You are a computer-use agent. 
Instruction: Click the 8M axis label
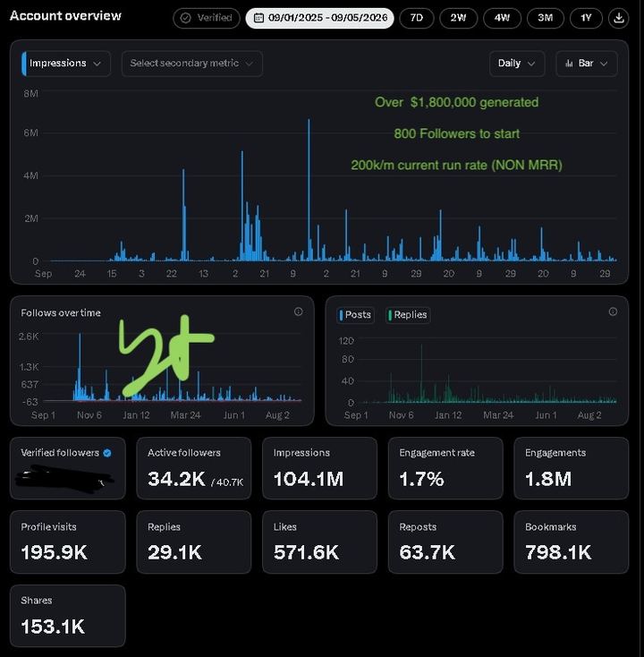pos(31,93)
